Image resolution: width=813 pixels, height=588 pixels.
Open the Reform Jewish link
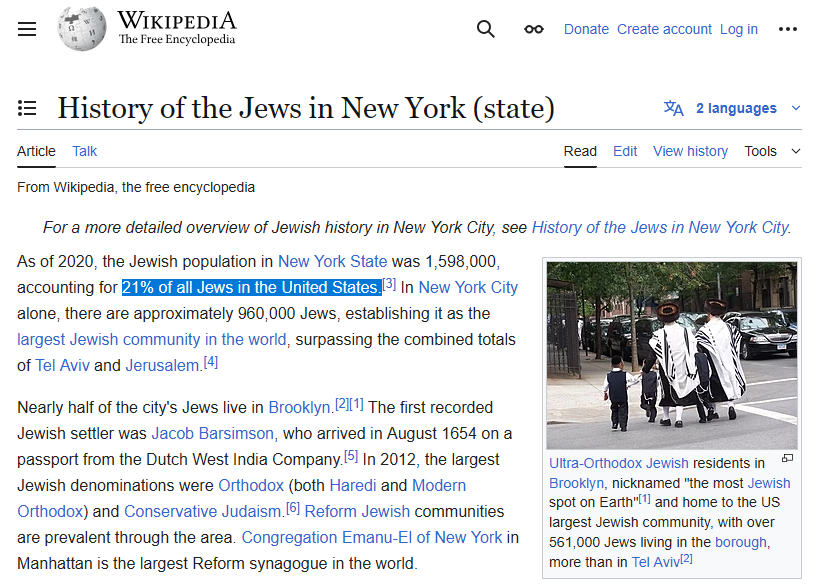357,511
